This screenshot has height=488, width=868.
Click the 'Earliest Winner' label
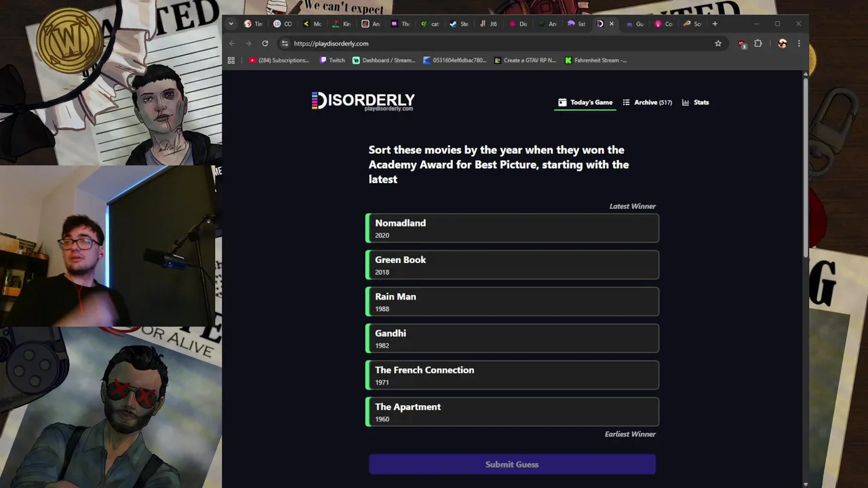pyautogui.click(x=630, y=434)
